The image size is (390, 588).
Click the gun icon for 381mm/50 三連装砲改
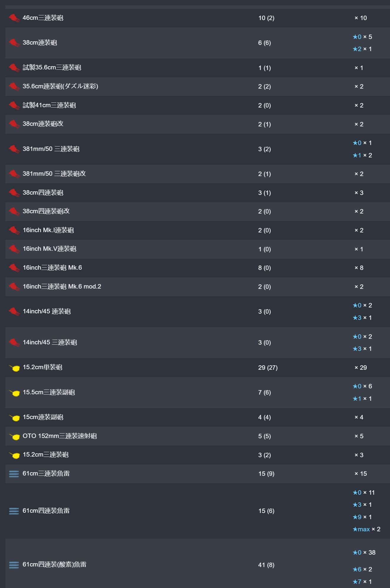[14, 174]
